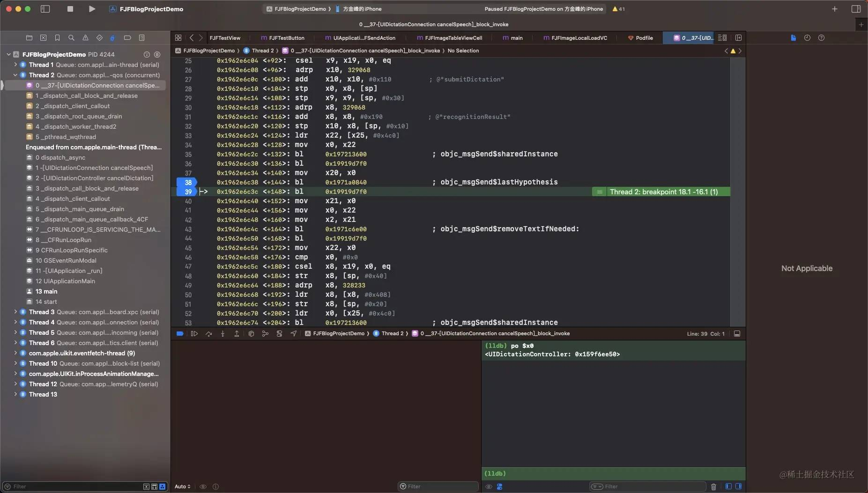Open Environment Overrides
The height and width of the screenshot is (493, 868).
(279, 334)
